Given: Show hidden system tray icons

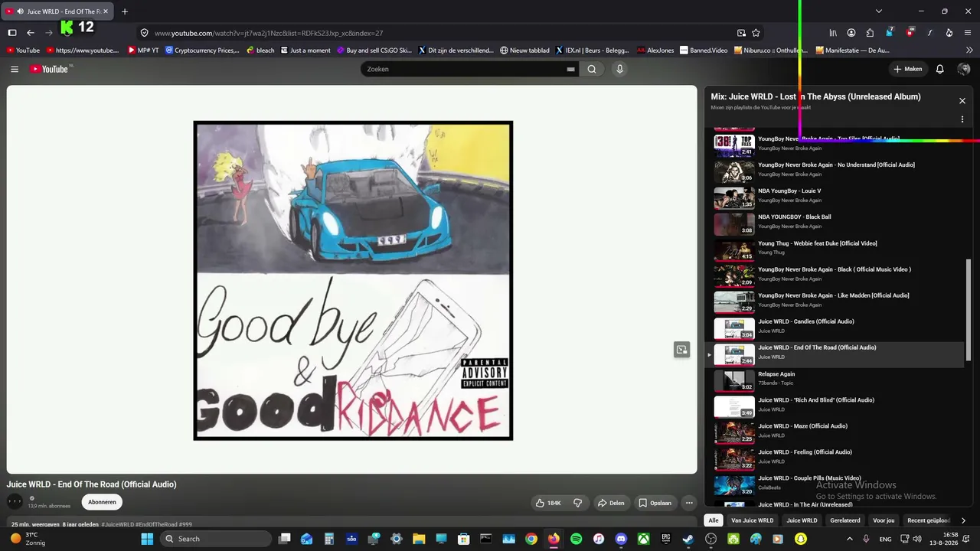Looking at the screenshot, I should [x=849, y=539].
